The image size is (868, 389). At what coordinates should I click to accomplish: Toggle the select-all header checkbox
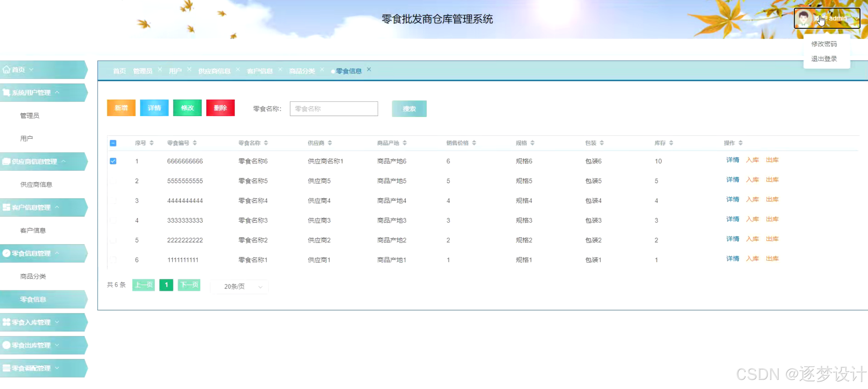(x=113, y=143)
